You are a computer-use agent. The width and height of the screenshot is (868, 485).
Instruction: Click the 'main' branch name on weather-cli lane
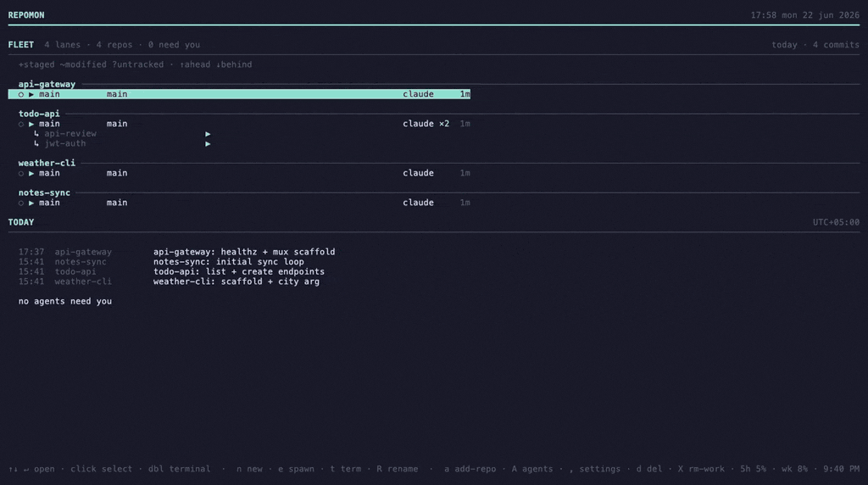pyautogui.click(x=117, y=173)
